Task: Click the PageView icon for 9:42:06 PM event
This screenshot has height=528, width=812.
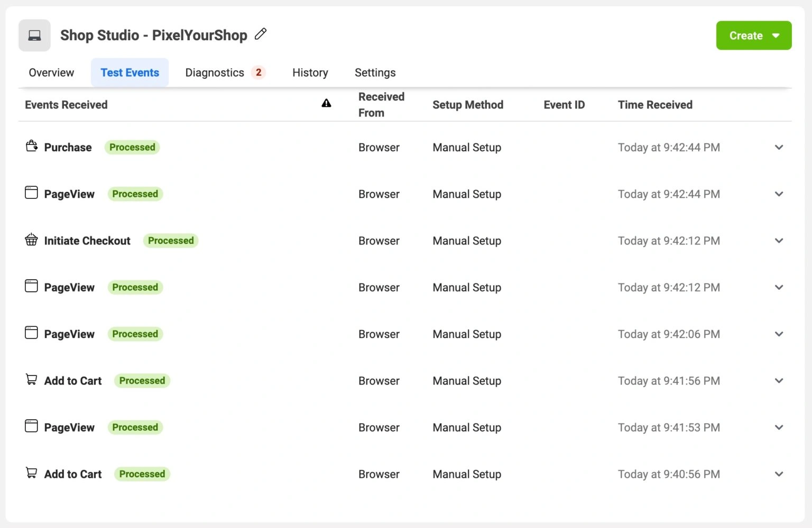Action: (x=32, y=333)
